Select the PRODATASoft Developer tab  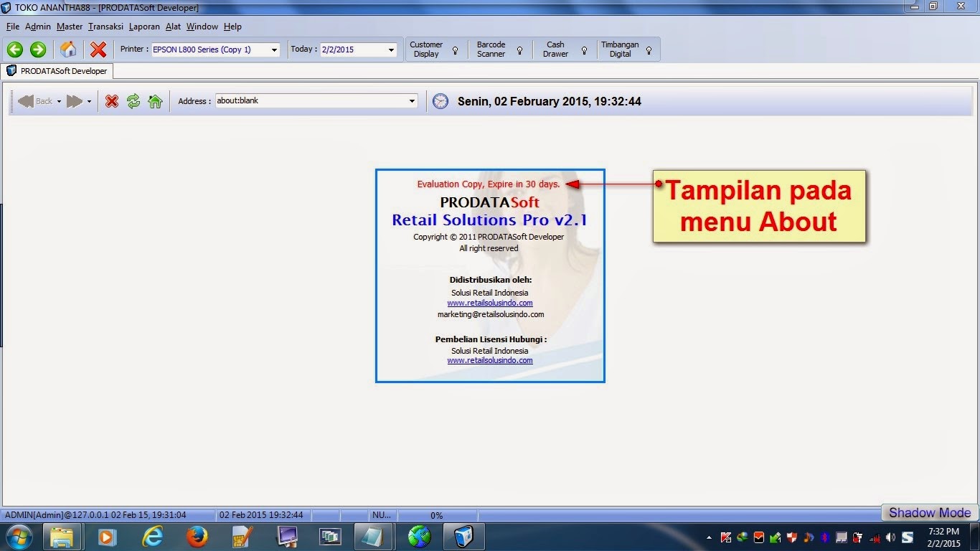coord(57,71)
